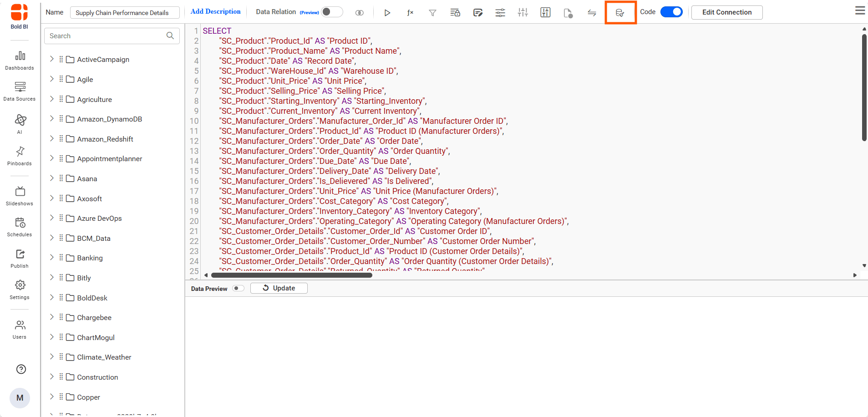Expand the ActiveCampaign folder
The image size is (868, 417).
[x=51, y=59]
